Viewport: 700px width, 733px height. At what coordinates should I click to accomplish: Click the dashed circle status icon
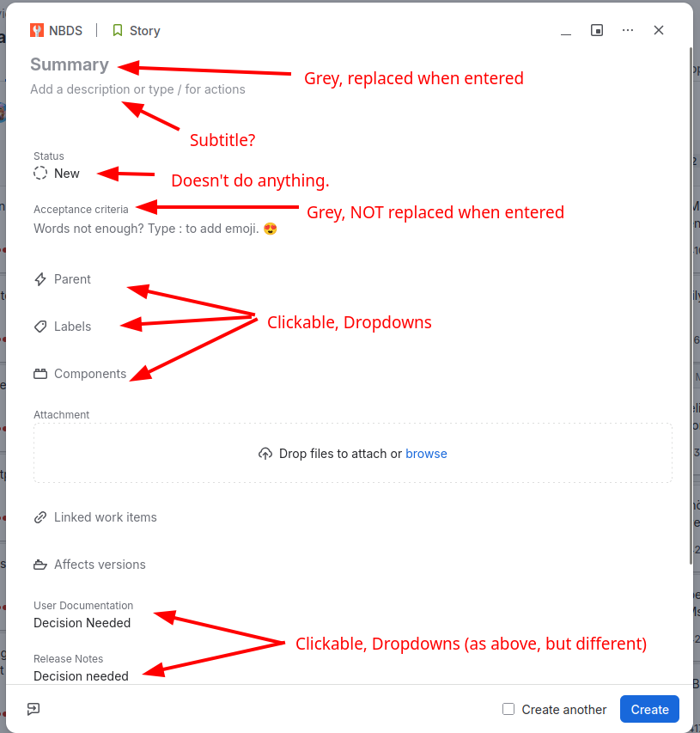(40, 173)
